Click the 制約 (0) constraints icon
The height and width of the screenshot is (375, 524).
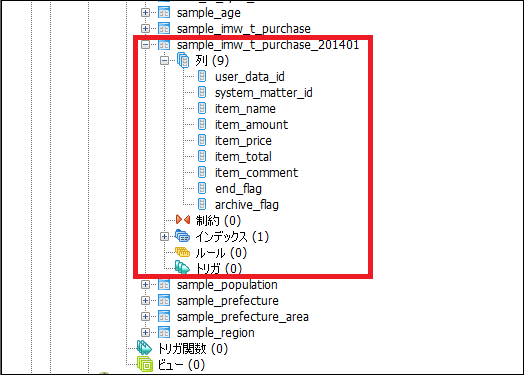[183, 220]
